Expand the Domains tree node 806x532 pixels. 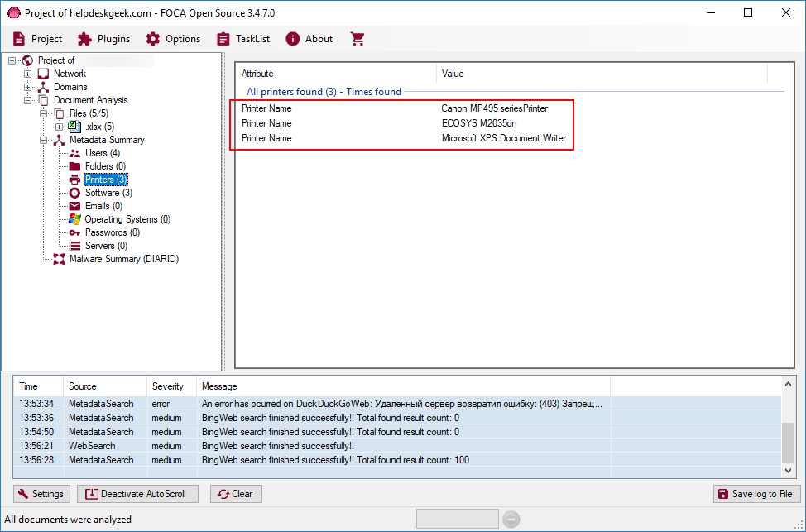pyautogui.click(x=28, y=88)
